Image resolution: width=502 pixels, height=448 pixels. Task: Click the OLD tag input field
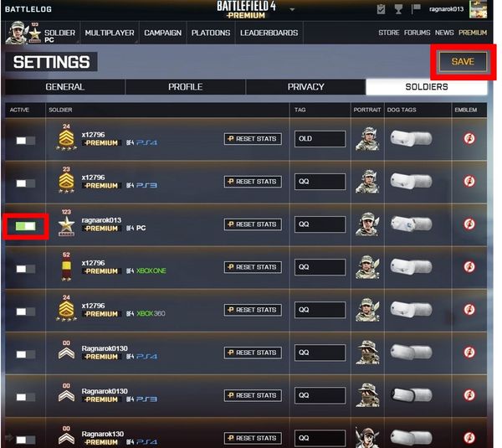(320, 139)
